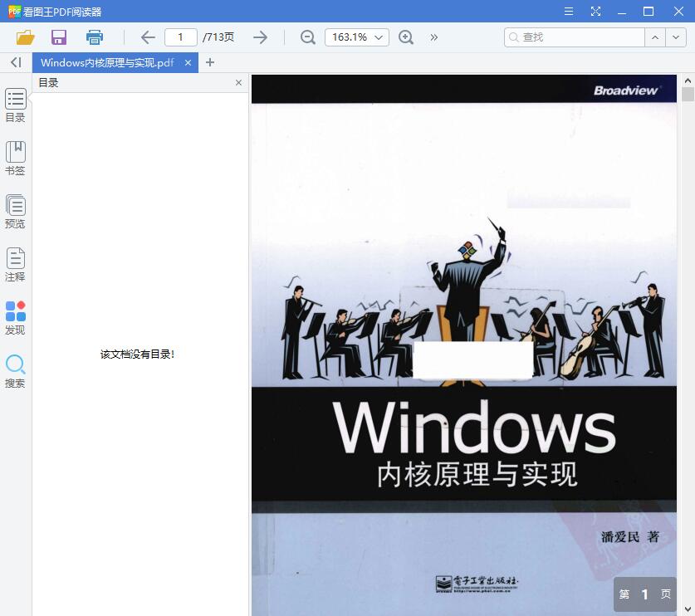Save the document with the floppy icon
The width and height of the screenshot is (695, 616).
[59, 37]
